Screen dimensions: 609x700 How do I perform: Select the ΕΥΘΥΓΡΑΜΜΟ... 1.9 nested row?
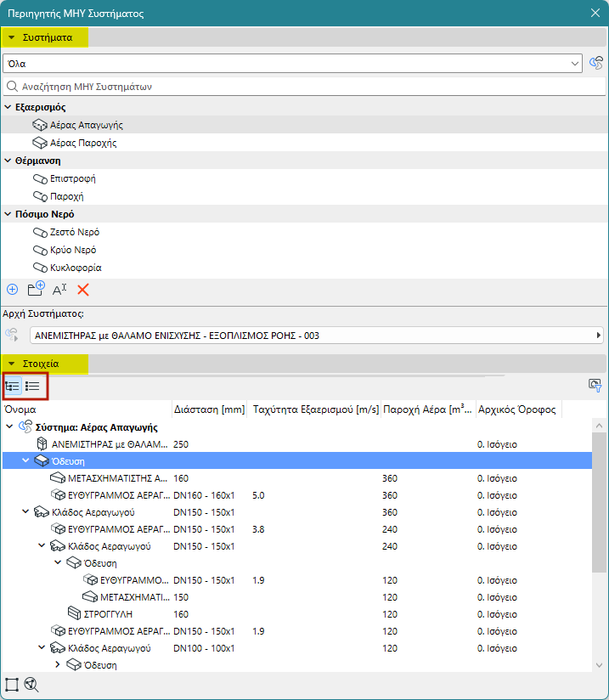[x=297, y=580]
